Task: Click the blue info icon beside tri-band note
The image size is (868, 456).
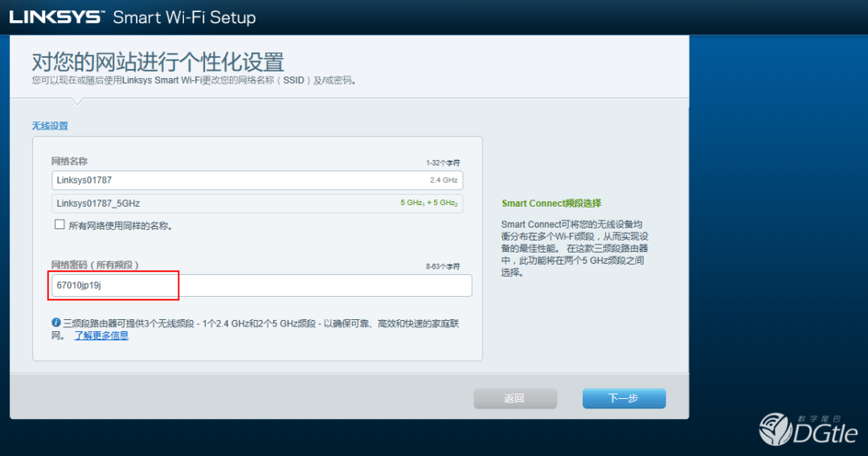Action: click(x=56, y=322)
